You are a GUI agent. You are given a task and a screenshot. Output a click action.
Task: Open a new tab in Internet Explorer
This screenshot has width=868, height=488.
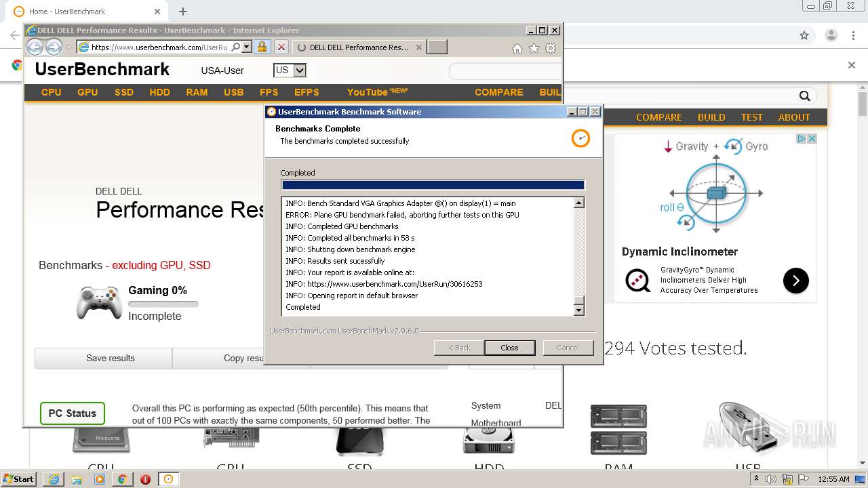437,47
